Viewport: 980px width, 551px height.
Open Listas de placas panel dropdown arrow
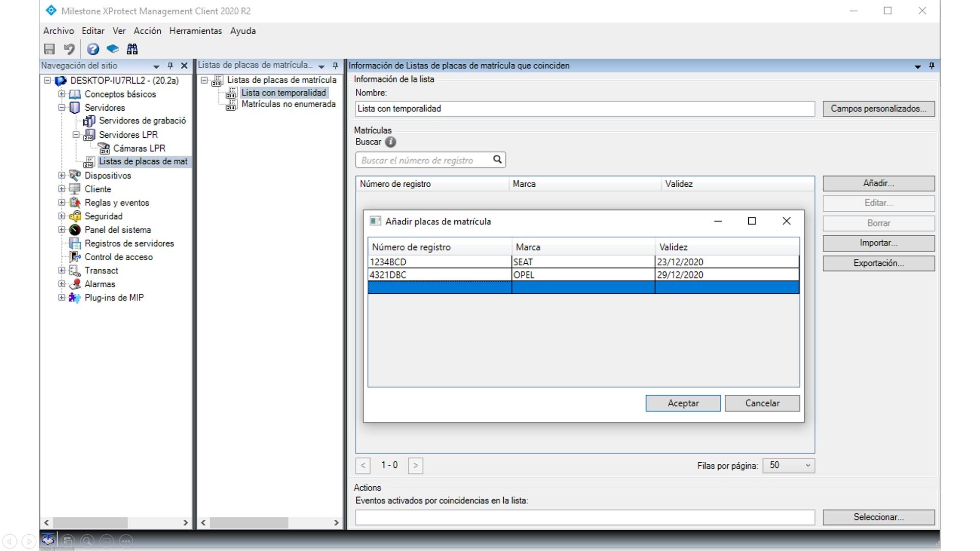pos(322,66)
